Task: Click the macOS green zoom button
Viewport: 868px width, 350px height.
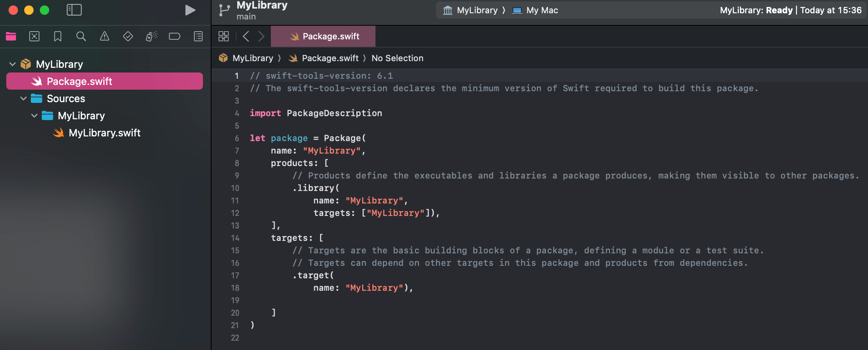Action: tap(44, 10)
